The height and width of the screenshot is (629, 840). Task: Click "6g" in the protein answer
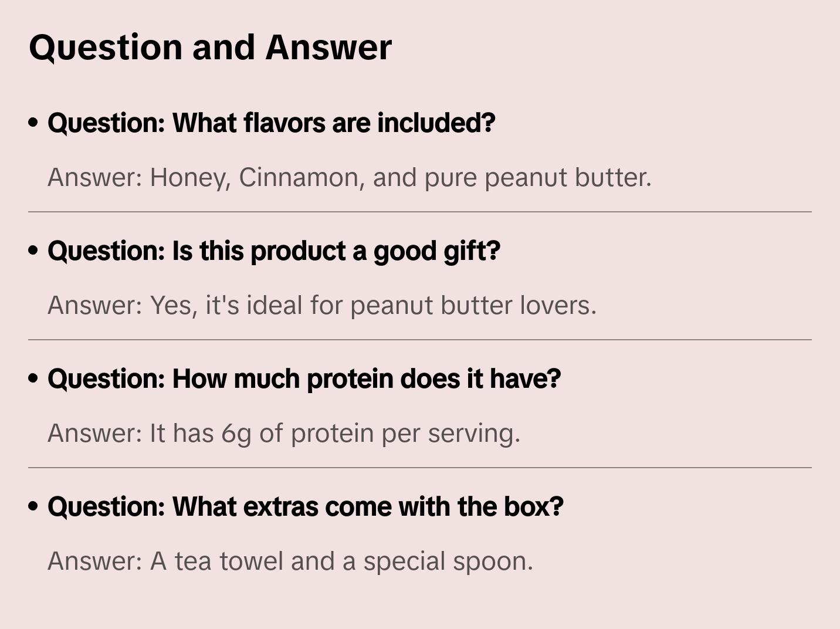coord(236,434)
